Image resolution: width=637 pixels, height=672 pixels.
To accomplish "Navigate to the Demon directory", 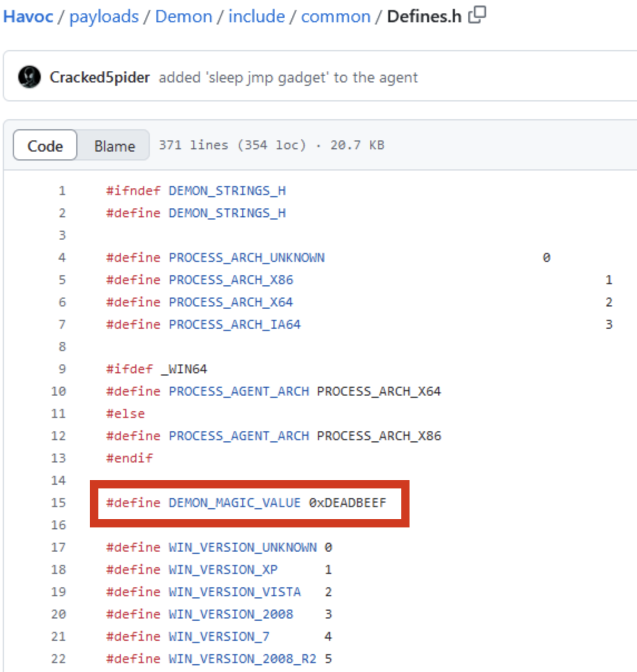I will (x=183, y=17).
